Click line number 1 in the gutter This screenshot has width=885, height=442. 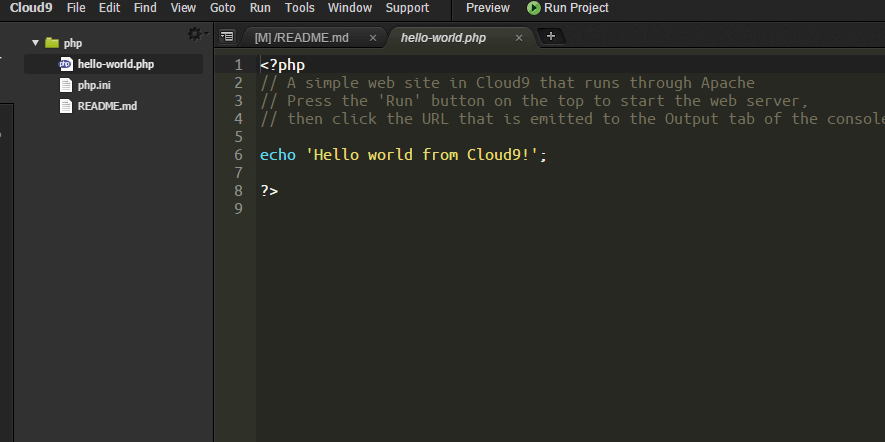click(239, 65)
